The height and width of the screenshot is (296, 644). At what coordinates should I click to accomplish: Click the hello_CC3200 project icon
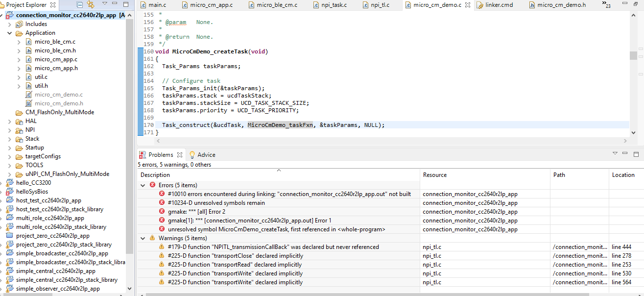point(10,183)
